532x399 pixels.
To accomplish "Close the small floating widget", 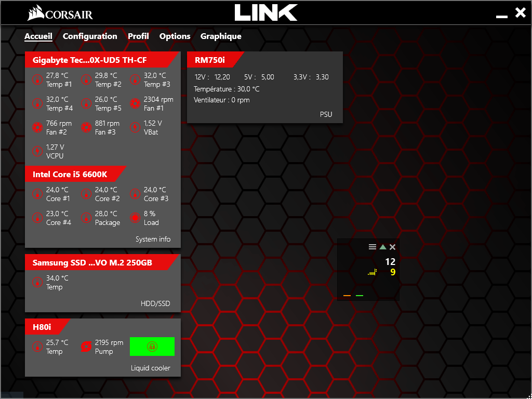I will click(x=393, y=247).
